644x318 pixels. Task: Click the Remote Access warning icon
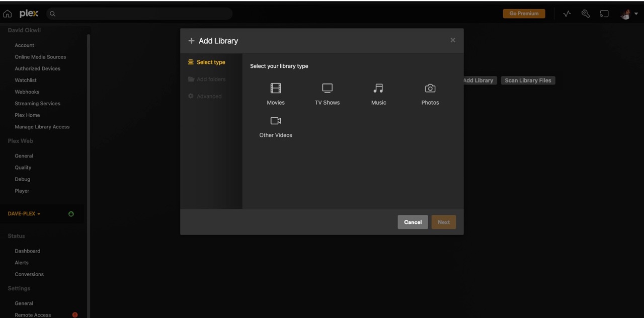[x=75, y=315]
